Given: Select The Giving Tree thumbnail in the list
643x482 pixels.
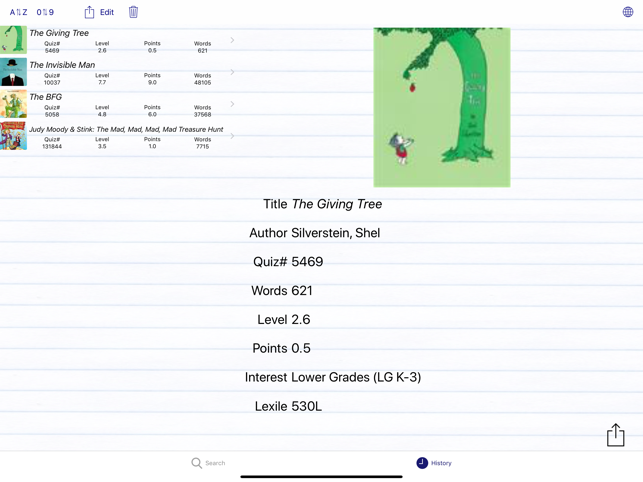Looking at the screenshot, I should point(14,40).
